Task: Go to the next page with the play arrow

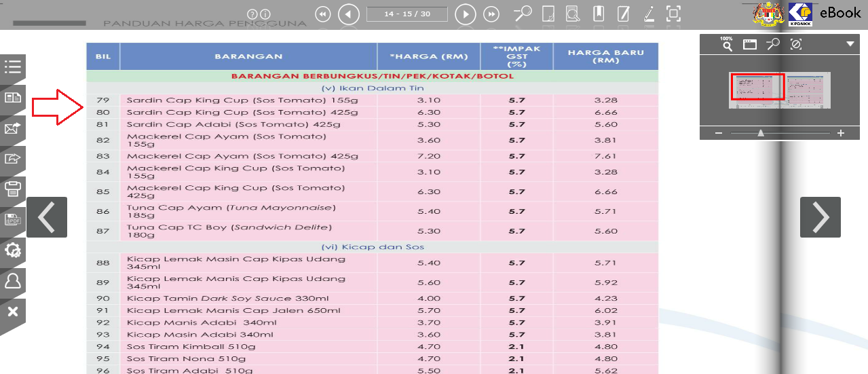Action: [x=466, y=14]
